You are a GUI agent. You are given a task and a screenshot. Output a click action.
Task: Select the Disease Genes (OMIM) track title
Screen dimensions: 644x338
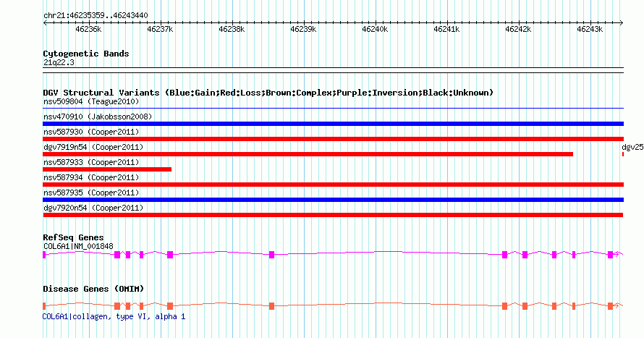[93, 289]
